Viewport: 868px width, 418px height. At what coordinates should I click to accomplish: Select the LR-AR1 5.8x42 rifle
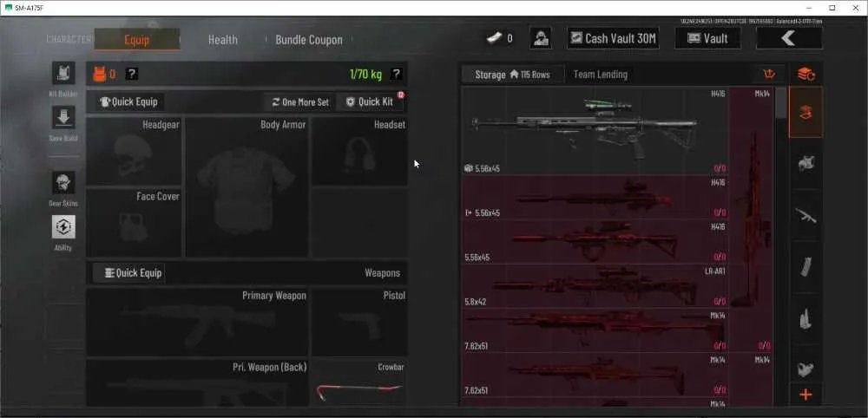pos(595,286)
